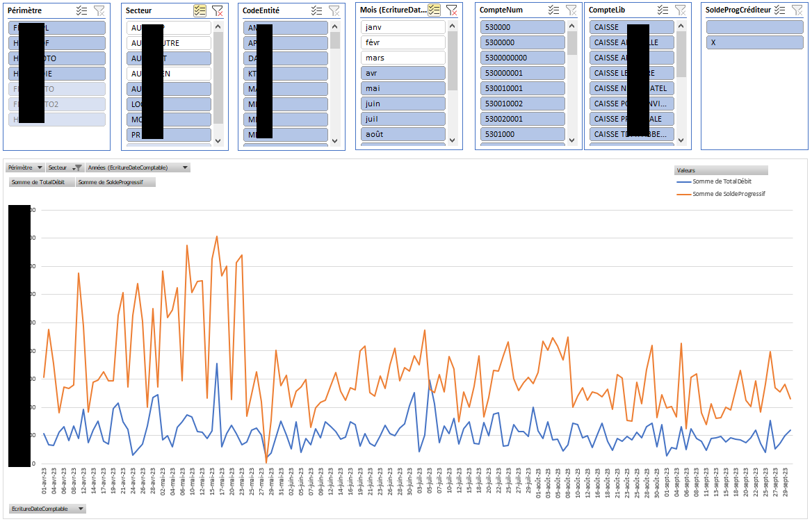This screenshot has height=524, width=812.
Task: Clear the filter on the Périmètre slicer
Action: (x=99, y=10)
